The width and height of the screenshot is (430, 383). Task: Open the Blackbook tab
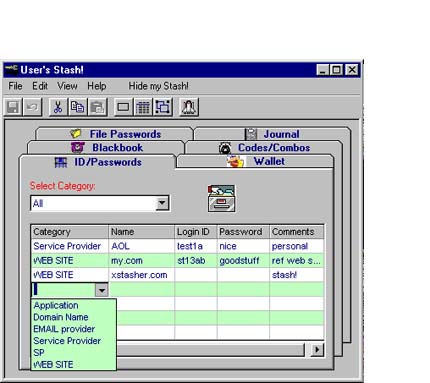[106, 148]
